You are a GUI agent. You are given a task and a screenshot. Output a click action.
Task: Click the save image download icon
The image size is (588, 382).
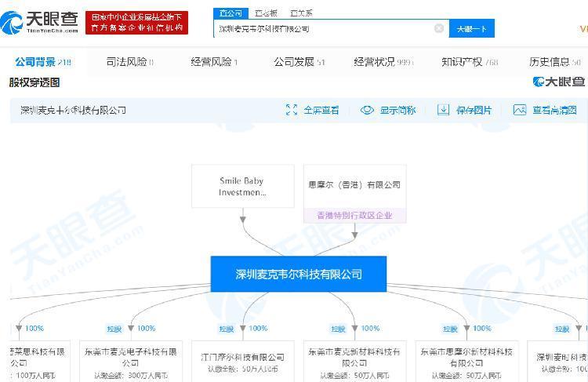coord(443,110)
